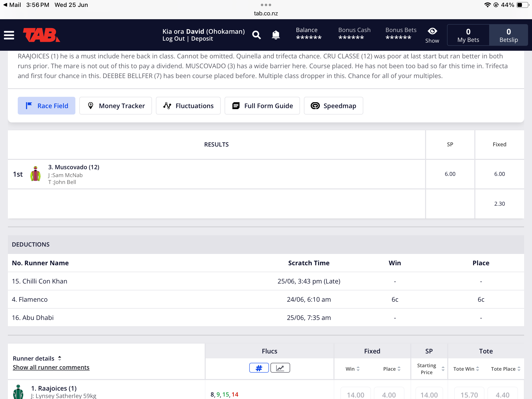This screenshot has width=532, height=399.
Task: Open the notifications bell
Action: click(x=276, y=35)
